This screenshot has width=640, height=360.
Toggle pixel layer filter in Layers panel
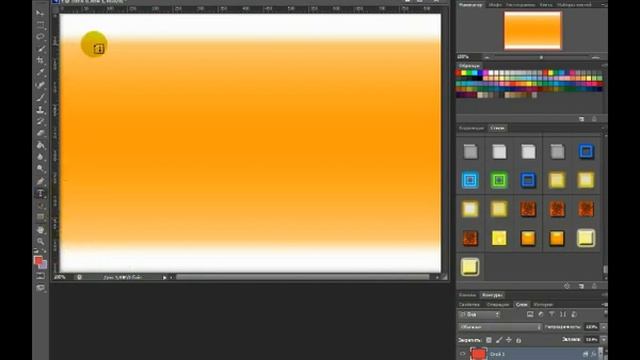pos(530,314)
